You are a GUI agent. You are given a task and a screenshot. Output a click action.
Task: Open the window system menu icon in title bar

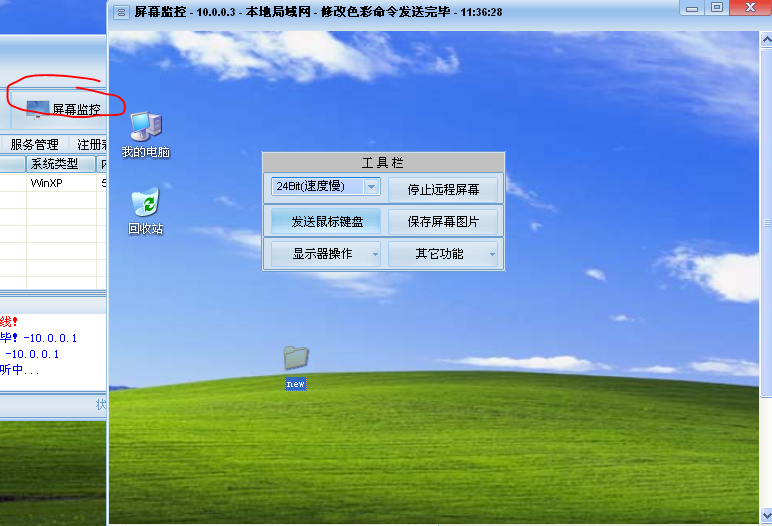click(x=122, y=12)
